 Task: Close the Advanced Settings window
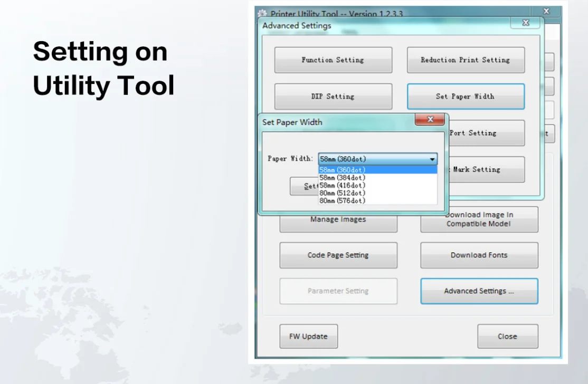pos(525,23)
